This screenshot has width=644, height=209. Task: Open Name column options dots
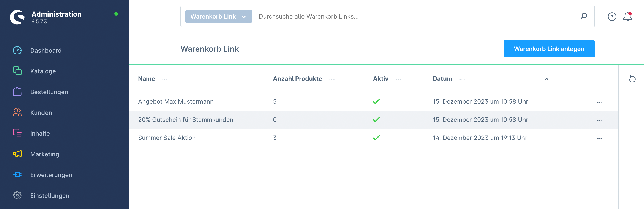[165, 79]
